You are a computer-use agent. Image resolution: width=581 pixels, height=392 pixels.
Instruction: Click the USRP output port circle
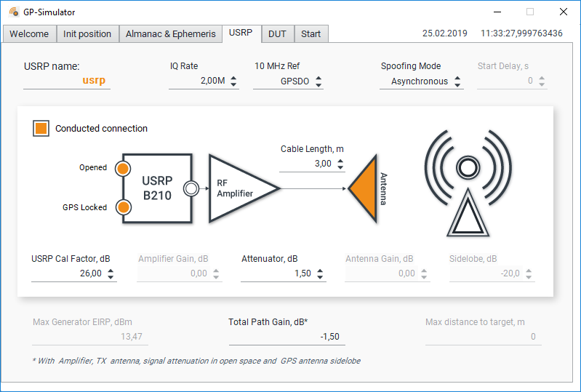point(191,188)
